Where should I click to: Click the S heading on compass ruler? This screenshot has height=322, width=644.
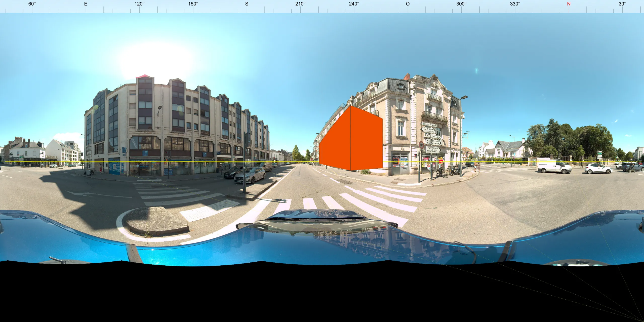coord(247,4)
